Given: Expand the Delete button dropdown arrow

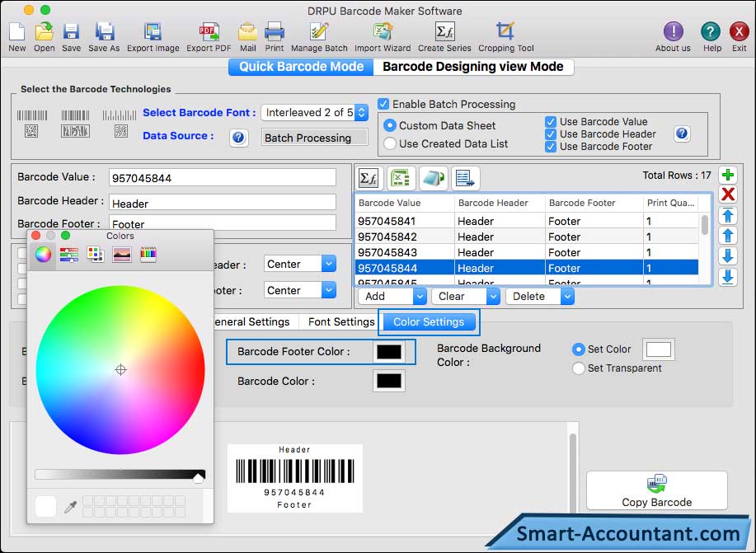Looking at the screenshot, I should pyautogui.click(x=567, y=297).
